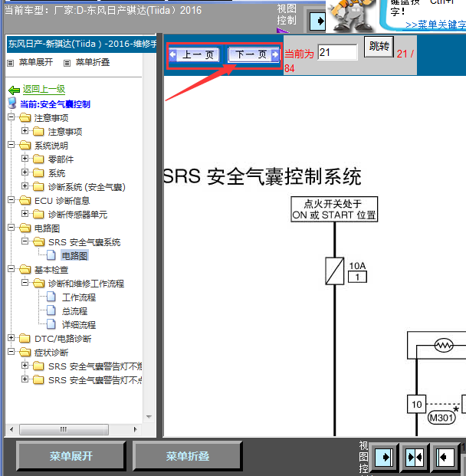
Task: Go to next page with 下一页 button
Action: (x=254, y=54)
